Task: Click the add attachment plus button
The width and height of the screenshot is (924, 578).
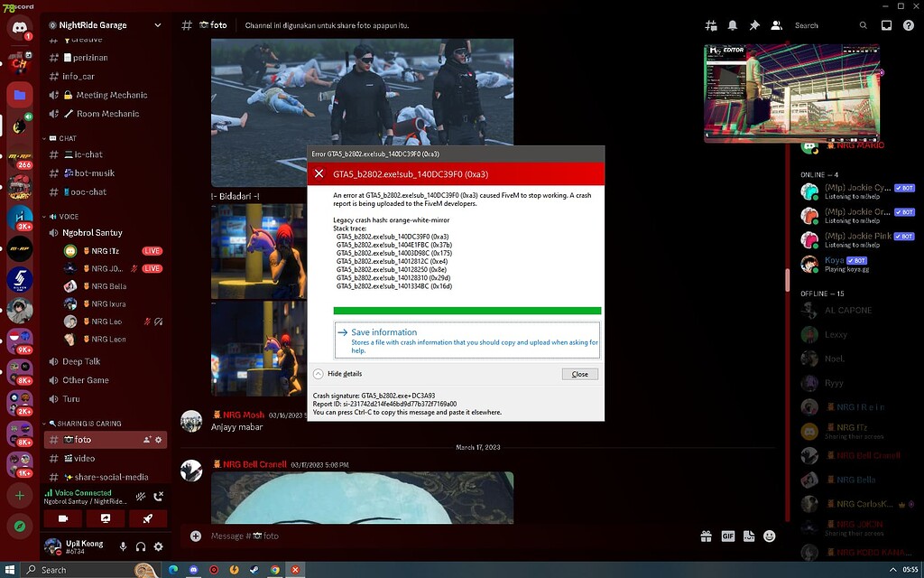Action: [196, 536]
